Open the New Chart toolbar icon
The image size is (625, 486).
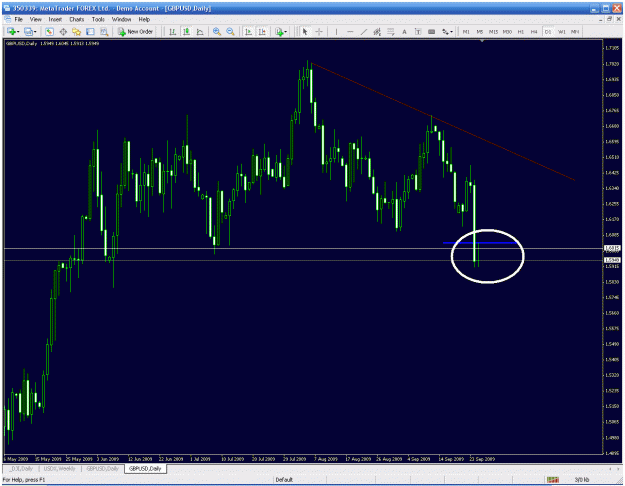(11, 31)
